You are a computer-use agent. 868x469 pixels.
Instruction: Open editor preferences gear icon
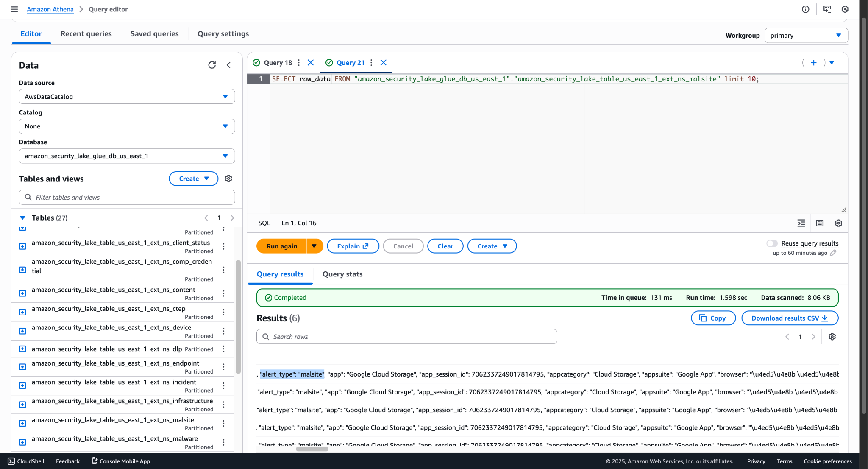pyautogui.click(x=838, y=223)
